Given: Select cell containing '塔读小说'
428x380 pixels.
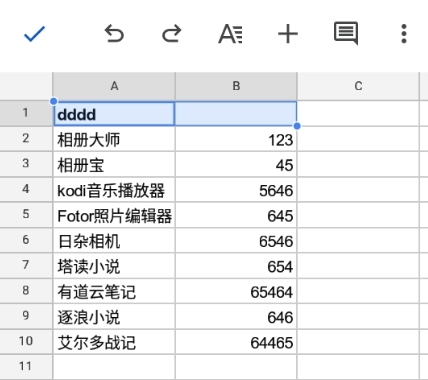Looking at the screenshot, I should [114, 265].
